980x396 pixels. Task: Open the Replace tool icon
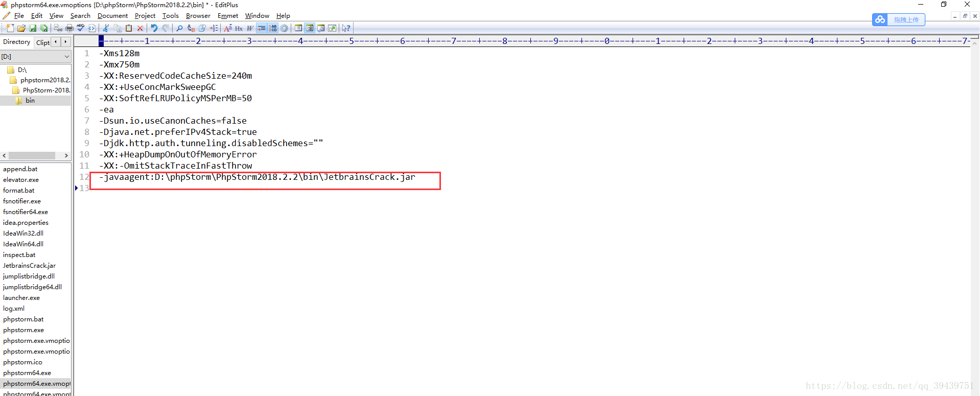click(191, 28)
